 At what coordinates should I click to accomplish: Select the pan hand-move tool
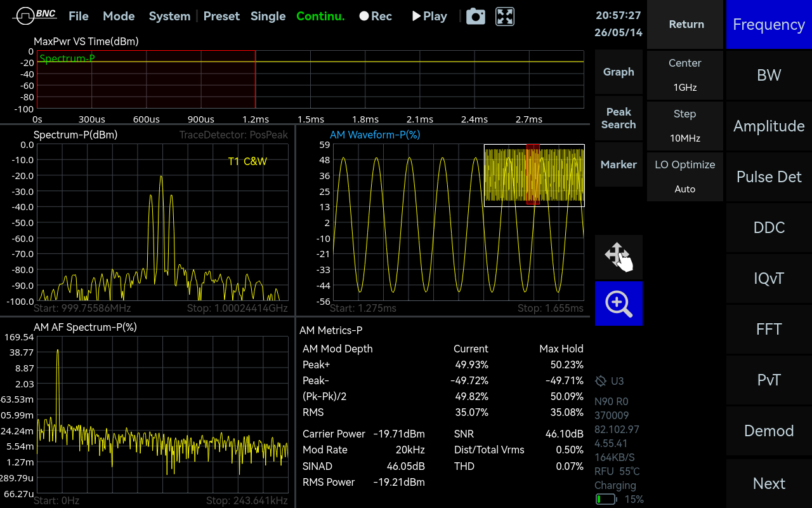[x=619, y=257]
